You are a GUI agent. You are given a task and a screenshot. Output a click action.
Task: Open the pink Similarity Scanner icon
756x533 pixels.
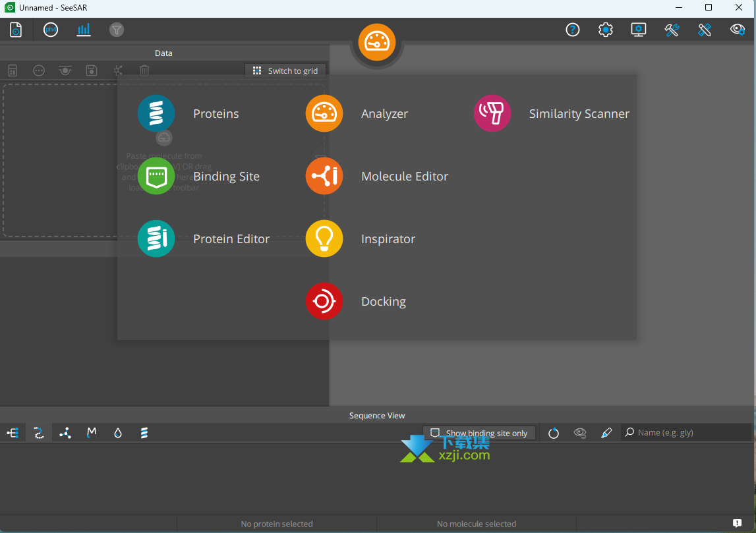coord(492,114)
